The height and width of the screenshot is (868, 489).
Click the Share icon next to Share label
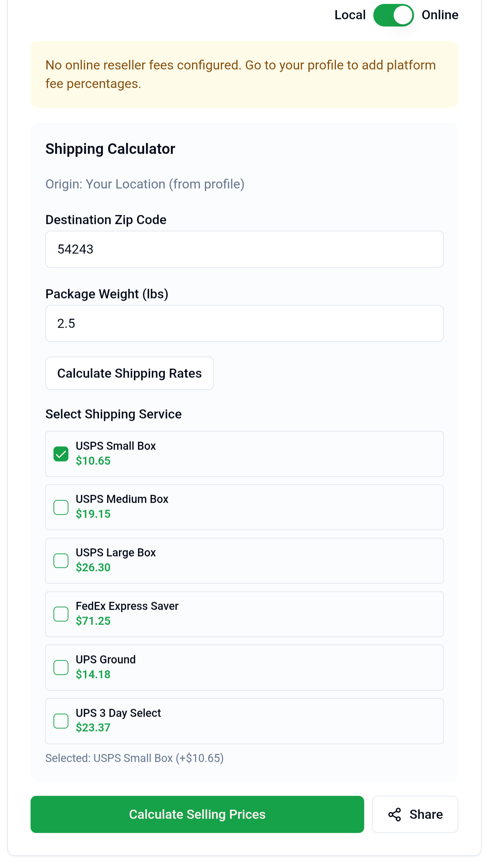tap(395, 815)
